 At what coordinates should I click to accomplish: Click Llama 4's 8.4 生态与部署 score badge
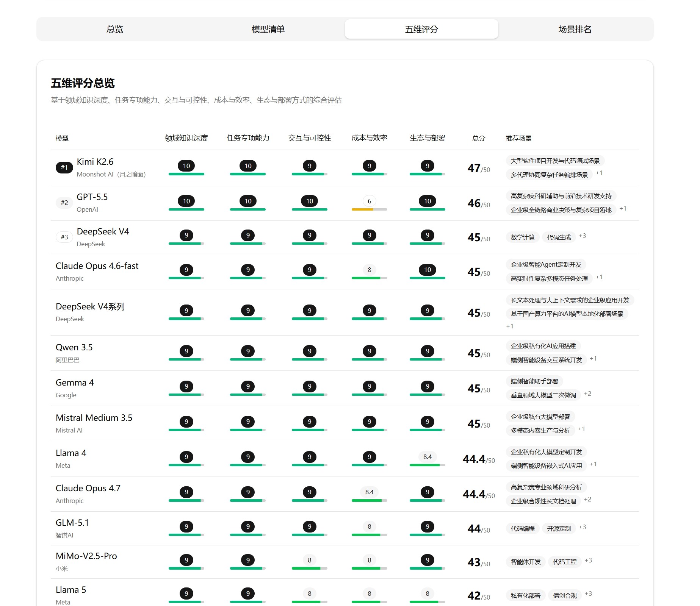pyautogui.click(x=428, y=457)
